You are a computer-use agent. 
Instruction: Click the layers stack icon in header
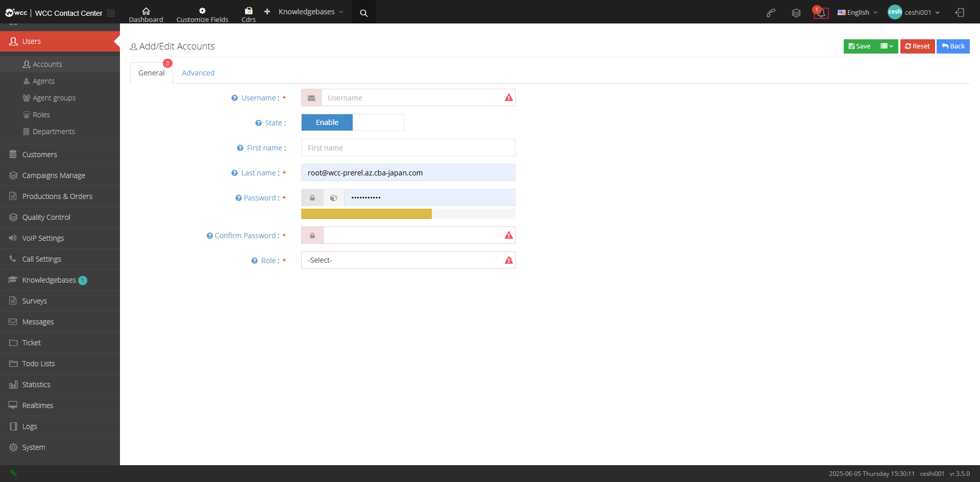click(796, 13)
